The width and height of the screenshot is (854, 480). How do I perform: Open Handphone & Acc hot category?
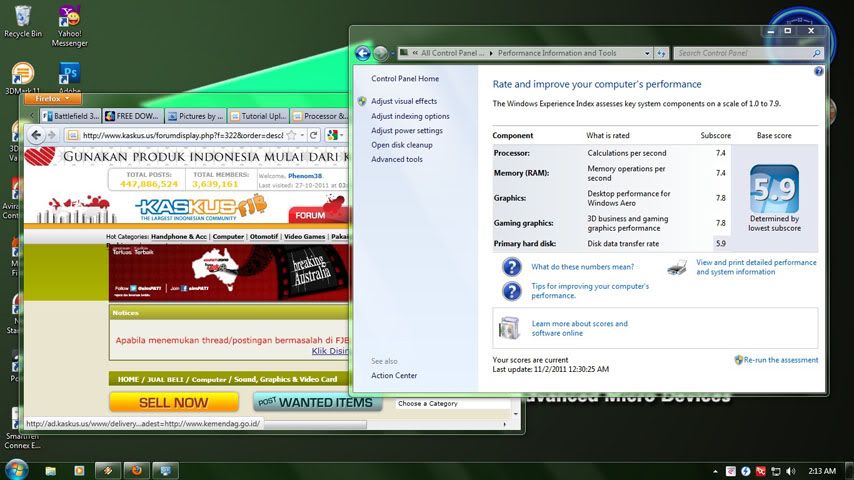tap(179, 236)
